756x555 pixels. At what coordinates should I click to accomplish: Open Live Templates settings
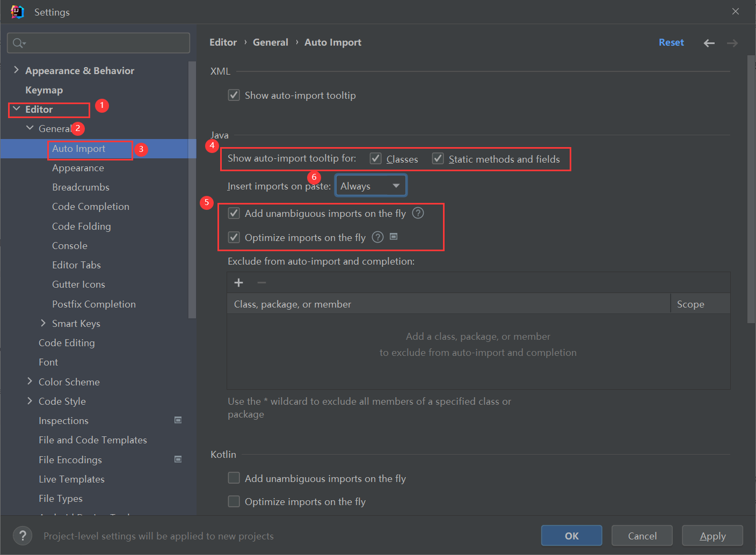71,479
